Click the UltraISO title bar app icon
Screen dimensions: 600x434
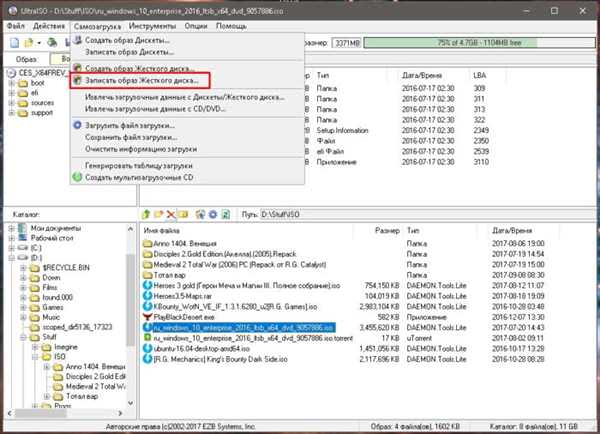13,11
